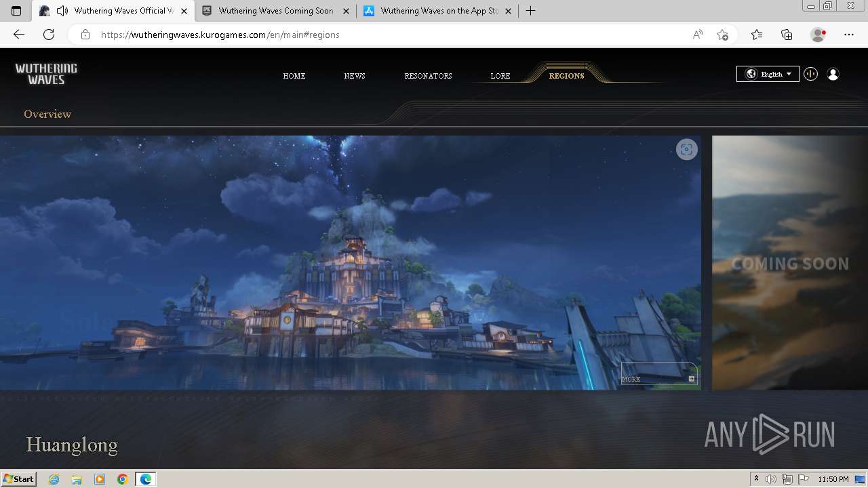Launch Internet Explorer from taskbar

click(54, 479)
